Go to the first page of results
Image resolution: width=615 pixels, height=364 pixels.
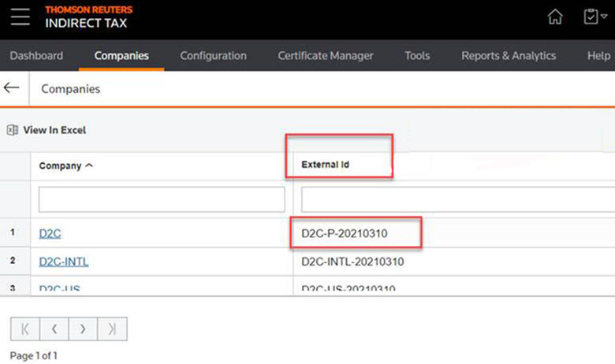click(25, 329)
